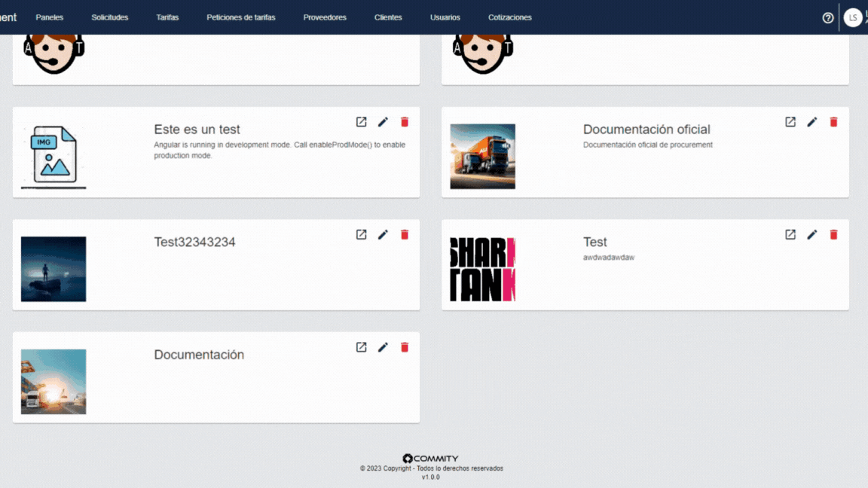Click the Commity logo in the footer
This screenshot has width=868, height=488.
coord(430,459)
